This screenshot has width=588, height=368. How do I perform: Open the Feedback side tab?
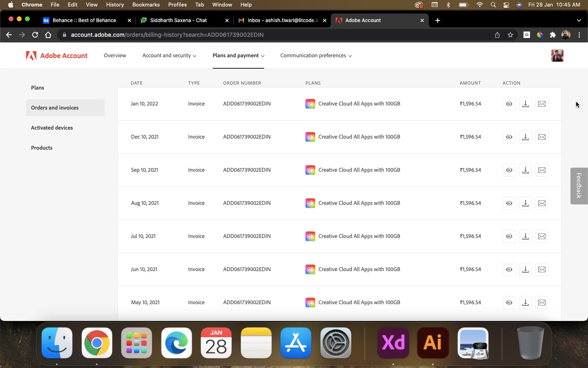579,186
